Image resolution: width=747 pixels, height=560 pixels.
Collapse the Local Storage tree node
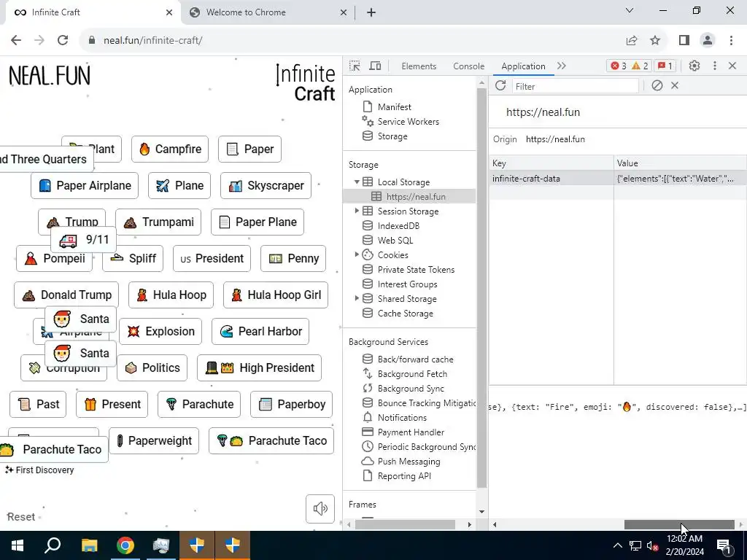point(357,182)
